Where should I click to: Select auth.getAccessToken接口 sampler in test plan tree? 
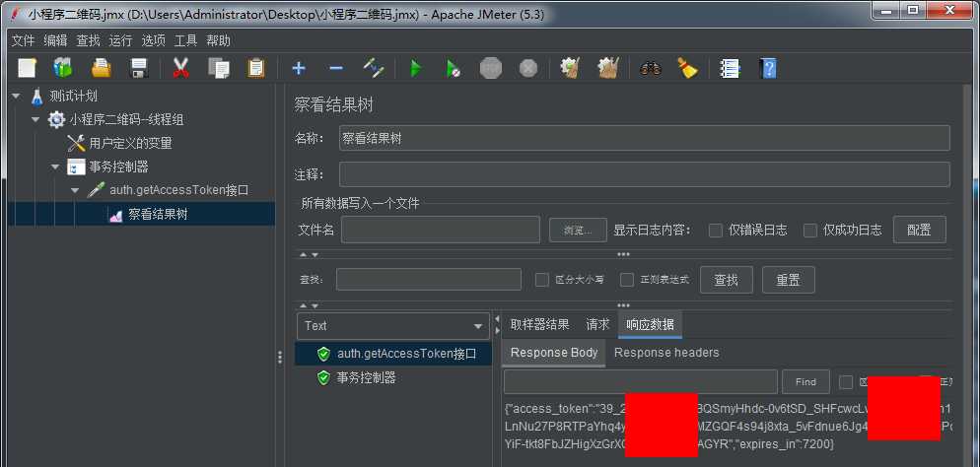coord(178,190)
